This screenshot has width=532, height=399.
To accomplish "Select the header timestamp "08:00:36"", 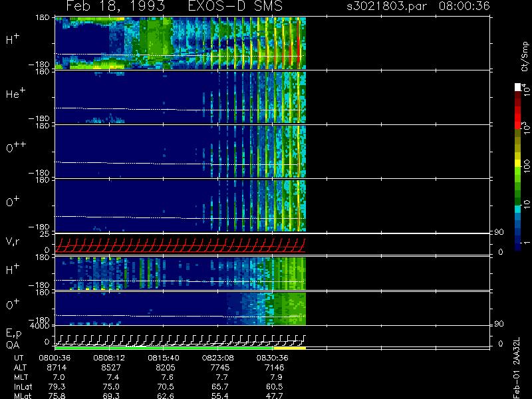I will coord(464,6).
